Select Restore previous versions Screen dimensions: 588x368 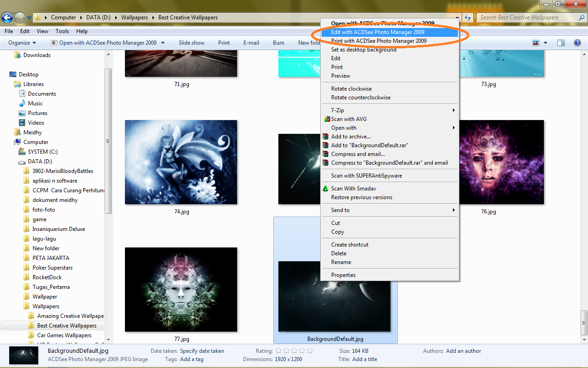pyautogui.click(x=390, y=197)
